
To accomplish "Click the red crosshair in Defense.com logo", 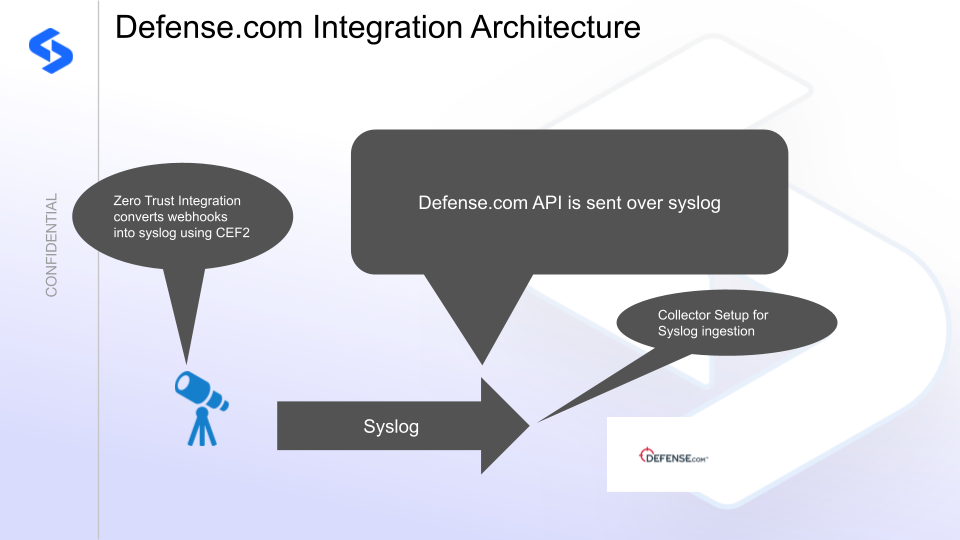I will coord(645,457).
